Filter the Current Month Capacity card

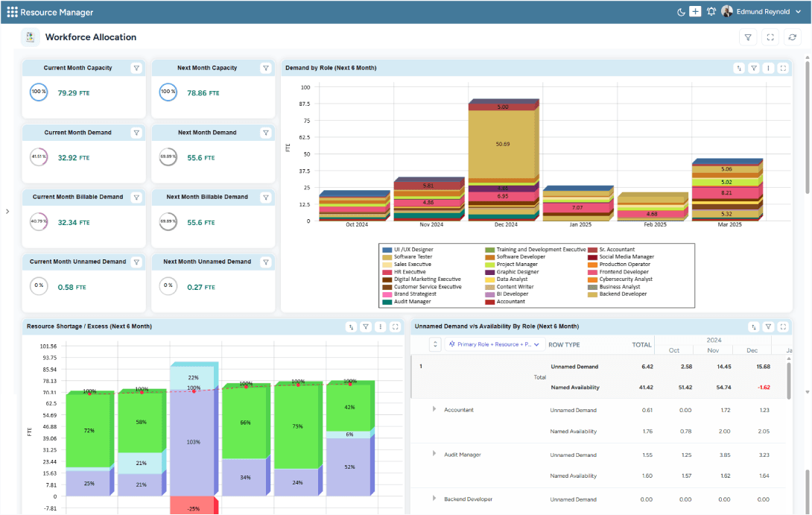click(136, 68)
